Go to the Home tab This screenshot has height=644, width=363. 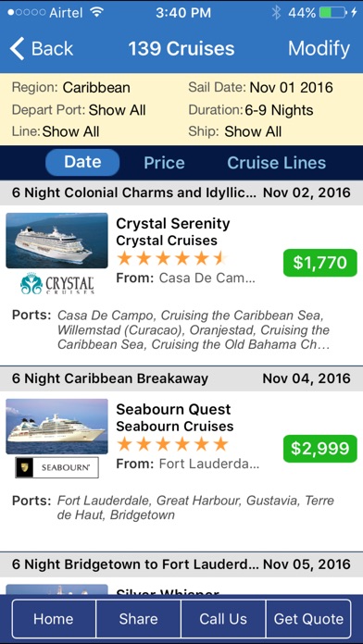pyautogui.click(x=54, y=619)
